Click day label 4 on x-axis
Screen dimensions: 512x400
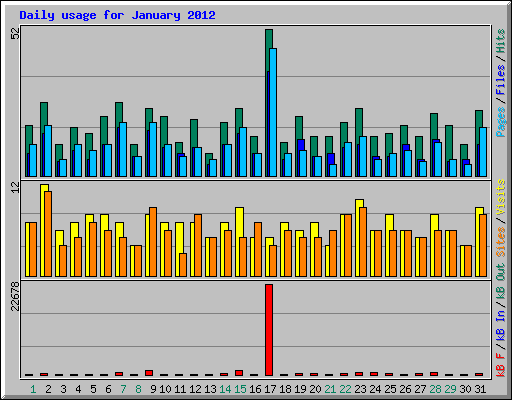pyautogui.click(x=78, y=389)
